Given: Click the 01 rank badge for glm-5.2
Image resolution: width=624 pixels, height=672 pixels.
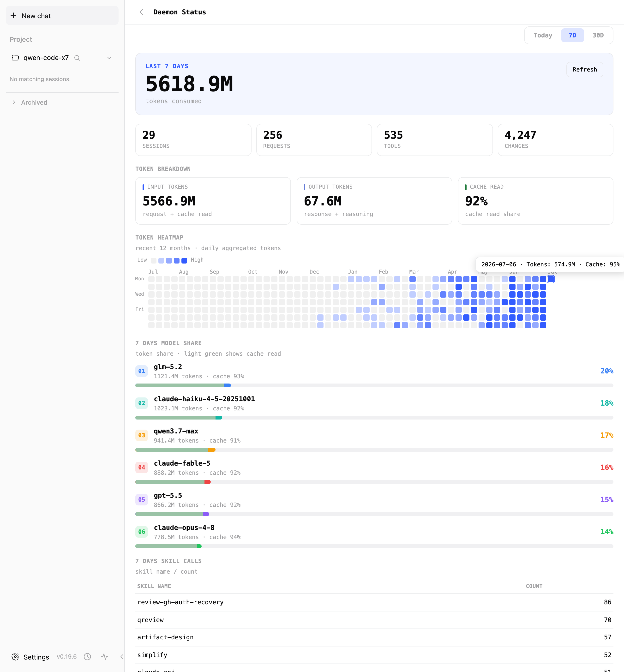Looking at the screenshot, I should coord(142,371).
